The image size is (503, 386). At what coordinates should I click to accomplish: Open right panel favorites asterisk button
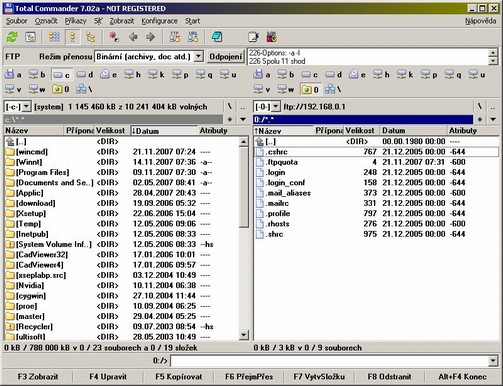pyautogui.click(x=480, y=119)
